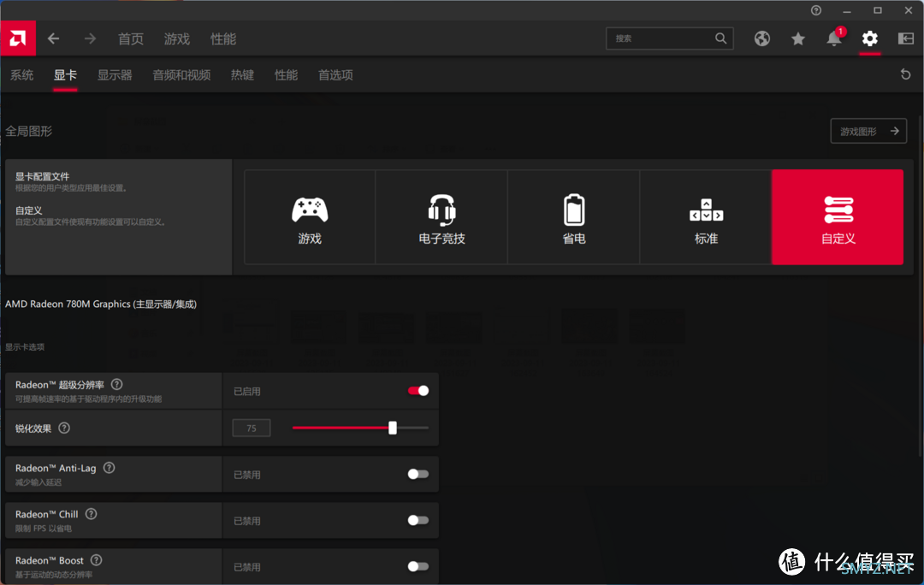Image resolution: width=924 pixels, height=585 pixels.
Task: Switch to the 显示器 tab
Action: click(115, 74)
